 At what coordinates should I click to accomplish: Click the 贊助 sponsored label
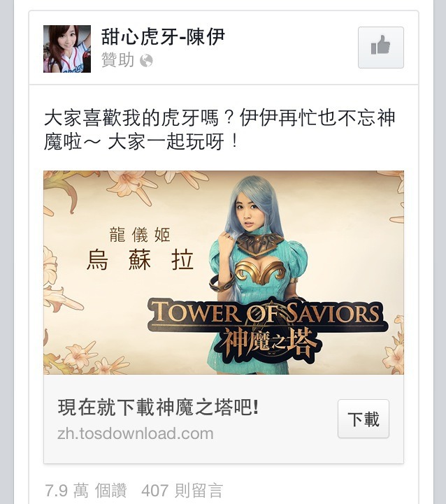coord(117,60)
